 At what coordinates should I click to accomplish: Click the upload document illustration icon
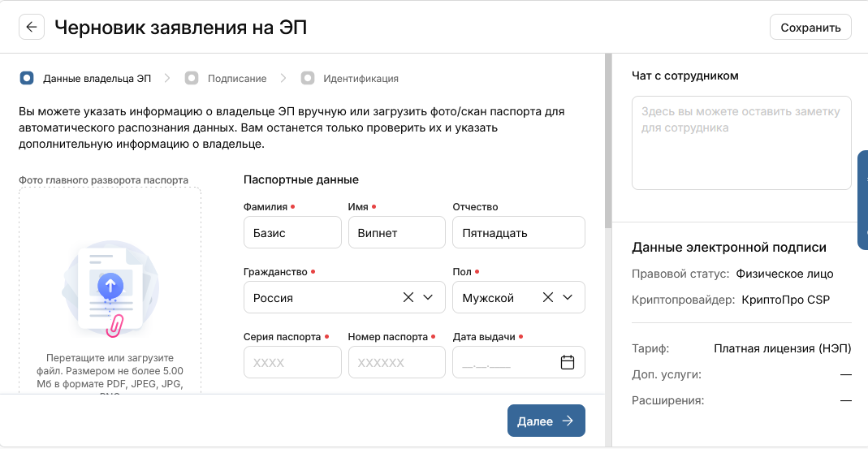(x=110, y=289)
